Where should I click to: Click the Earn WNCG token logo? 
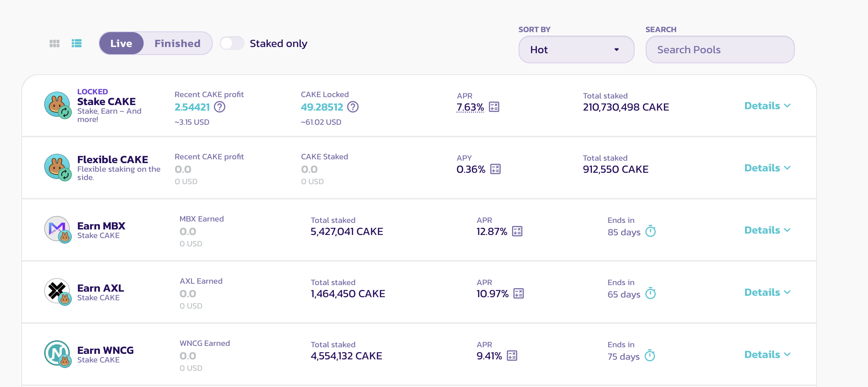tap(58, 354)
